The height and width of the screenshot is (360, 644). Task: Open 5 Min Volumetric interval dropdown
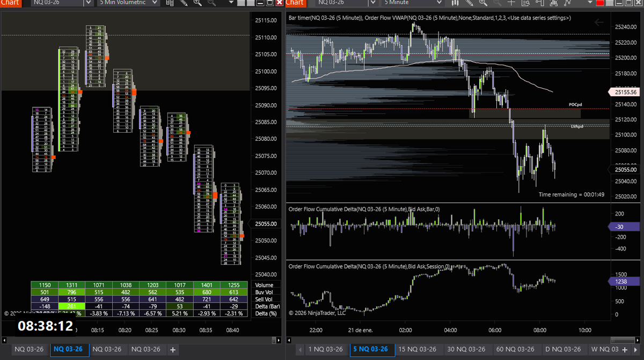(x=128, y=3)
